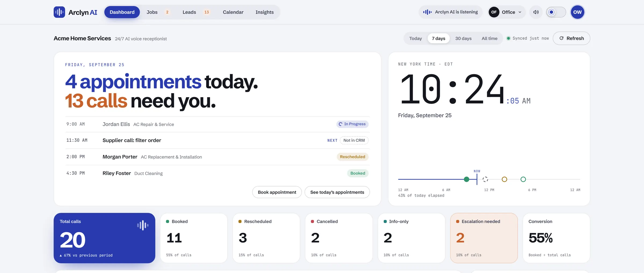Open the Office dropdown
The width and height of the screenshot is (644, 273).
click(507, 12)
